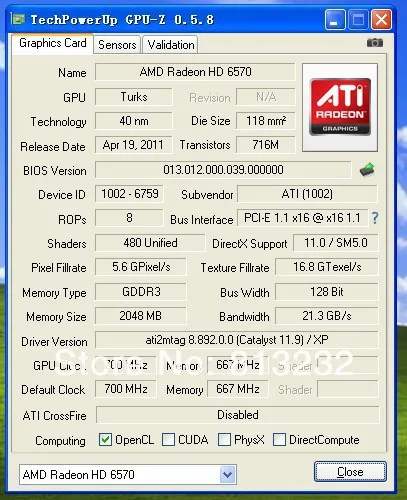Click ROPs value 8

pyautogui.click(x=129, y=218)
